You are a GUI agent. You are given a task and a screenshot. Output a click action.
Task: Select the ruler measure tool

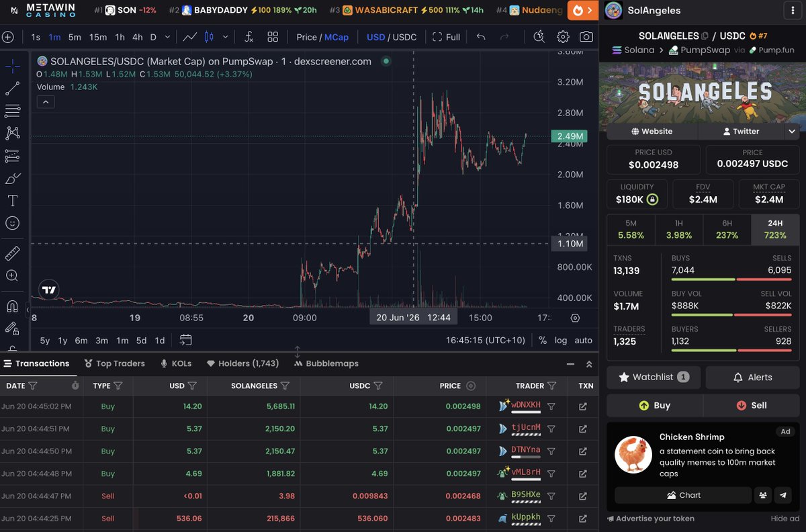[x=12, y=253]
